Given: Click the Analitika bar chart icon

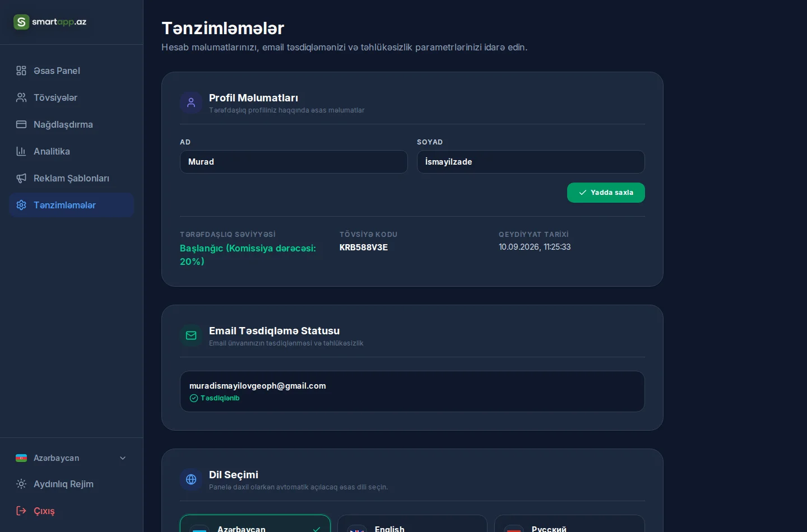Looking at the screenshot, I should pos(21,151).
